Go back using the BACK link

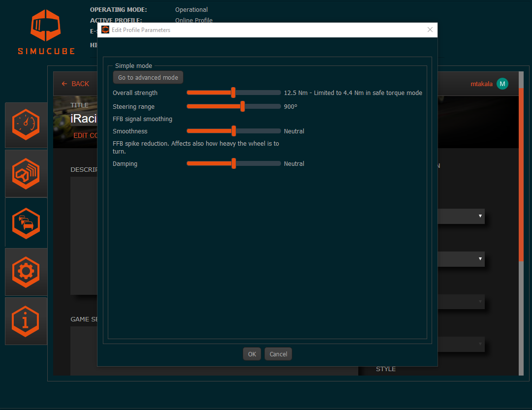click(75, 84)
